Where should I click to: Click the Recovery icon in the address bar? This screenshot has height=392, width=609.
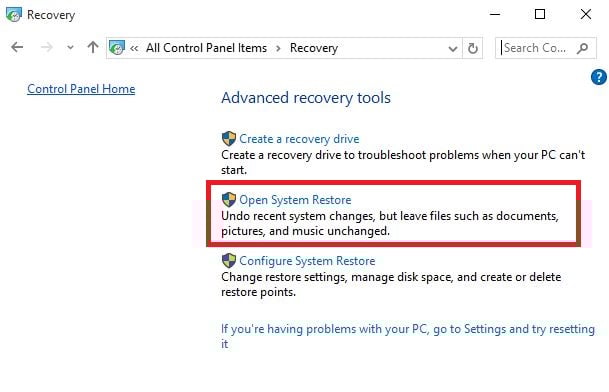coord(117,48)
